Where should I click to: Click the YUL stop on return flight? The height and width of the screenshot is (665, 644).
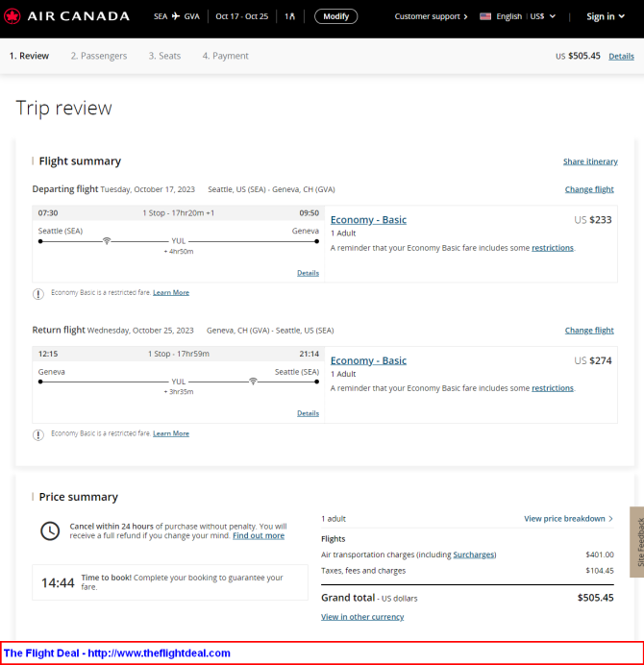click(x=178, y=382)
